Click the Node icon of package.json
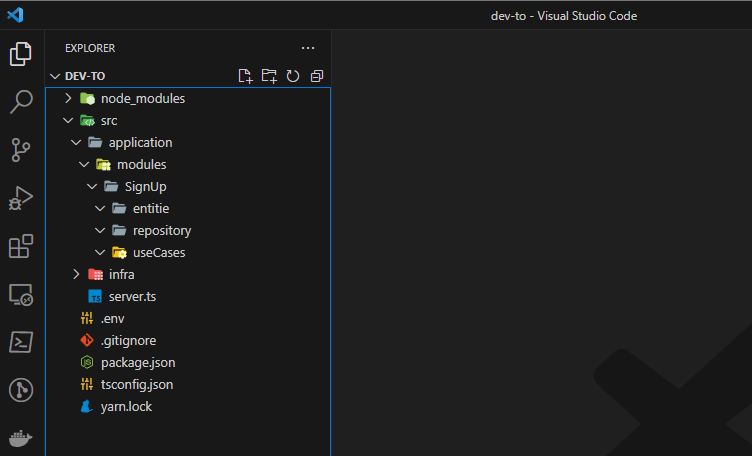The height and width of the screenshot is (456, 752). [87, 362]
